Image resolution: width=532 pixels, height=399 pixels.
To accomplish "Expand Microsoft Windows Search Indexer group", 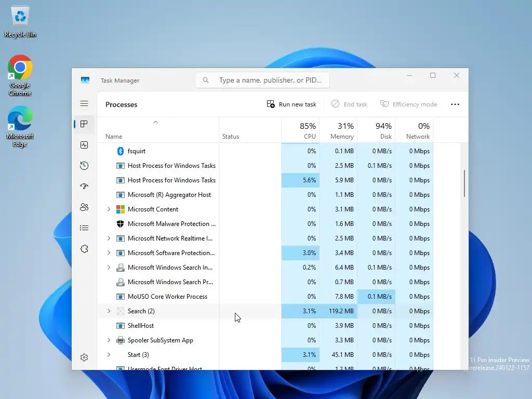I will (109, 268).
